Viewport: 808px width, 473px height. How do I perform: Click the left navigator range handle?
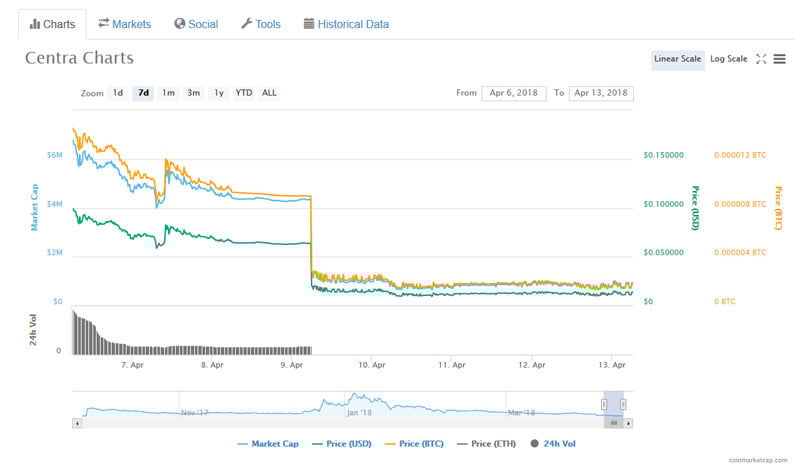pos(604,404)
